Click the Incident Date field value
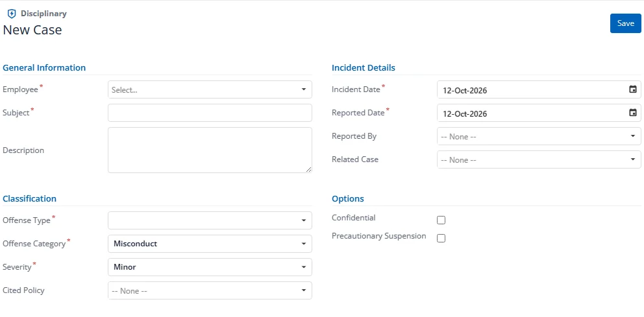This screenshot has width=644, height=317. pyautogui.click(x=465, y=90)
